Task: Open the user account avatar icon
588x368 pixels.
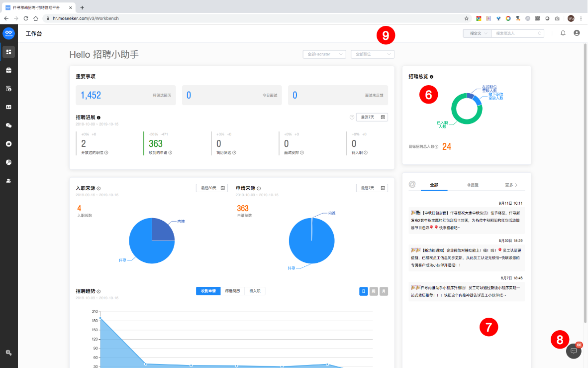Action: click(577, 33)
